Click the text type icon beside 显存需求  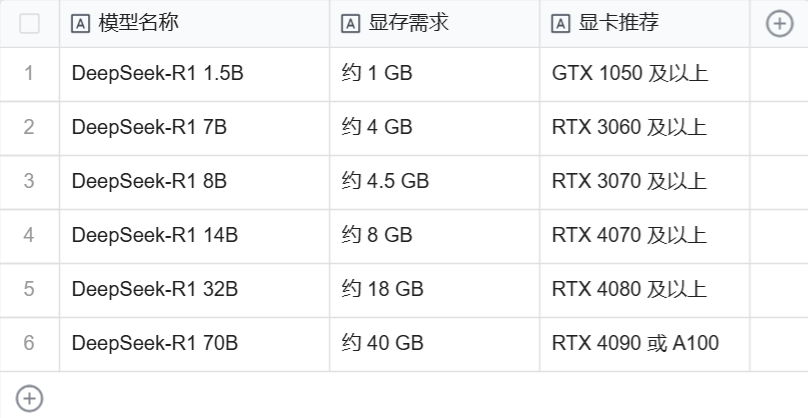(x=350, y=23)
